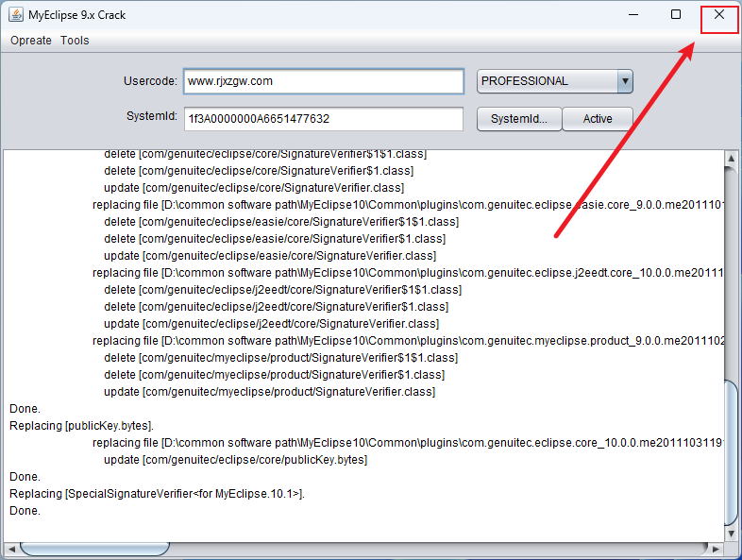
Task: Click 'delete [com/genuitec/eclipse/j2eedt/core/SignatureVerifier$1$1.class]' line
Action: [x=283, y=290]
